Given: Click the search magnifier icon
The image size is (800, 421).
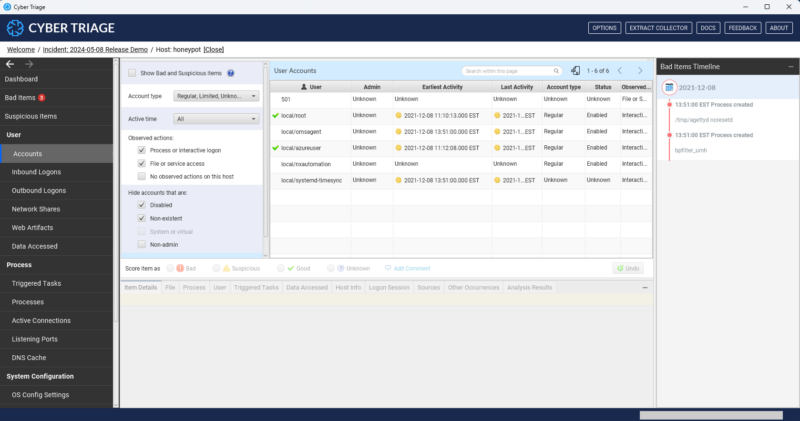Looking at the screenshot, I should [x=556, y=71].
